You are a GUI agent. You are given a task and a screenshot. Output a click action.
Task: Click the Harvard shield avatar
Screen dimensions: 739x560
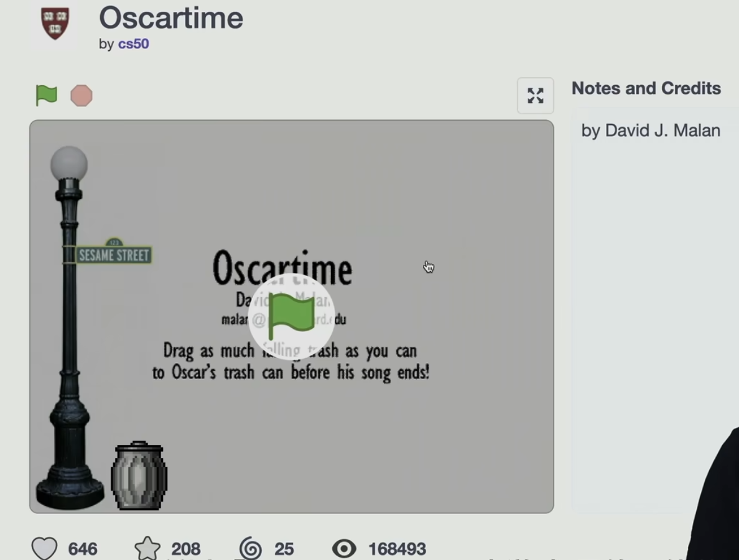tap(55, 23)
